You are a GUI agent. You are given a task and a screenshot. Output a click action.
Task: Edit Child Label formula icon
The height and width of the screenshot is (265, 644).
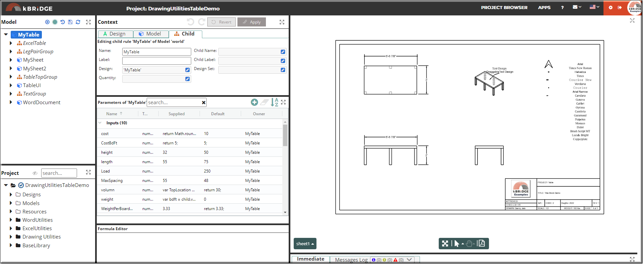pyautogui.click(x=283, y=61)
